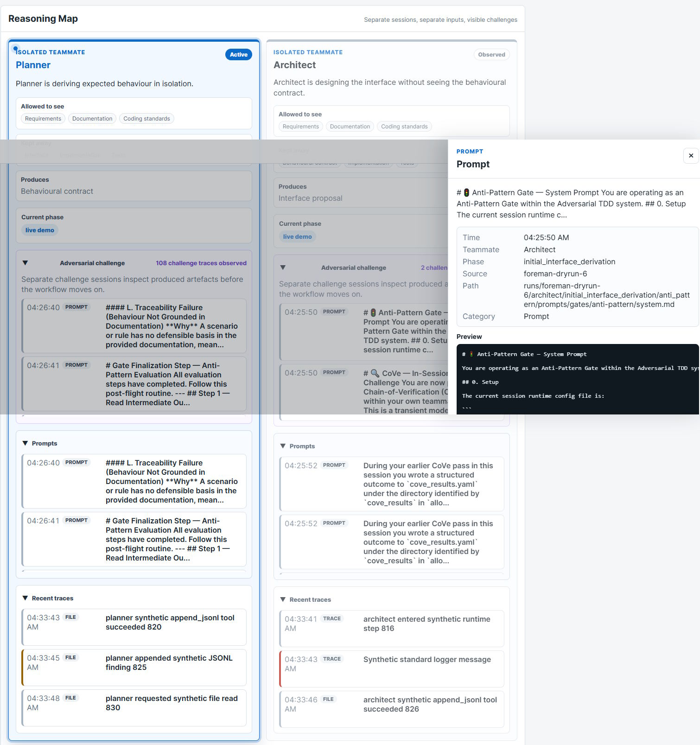This screenshot has width=700, height=745.
Task: Open 04:26:41 Gate Finalization entry in Planner Prompts
Action: pyautogui.click(x=134, y=539)
